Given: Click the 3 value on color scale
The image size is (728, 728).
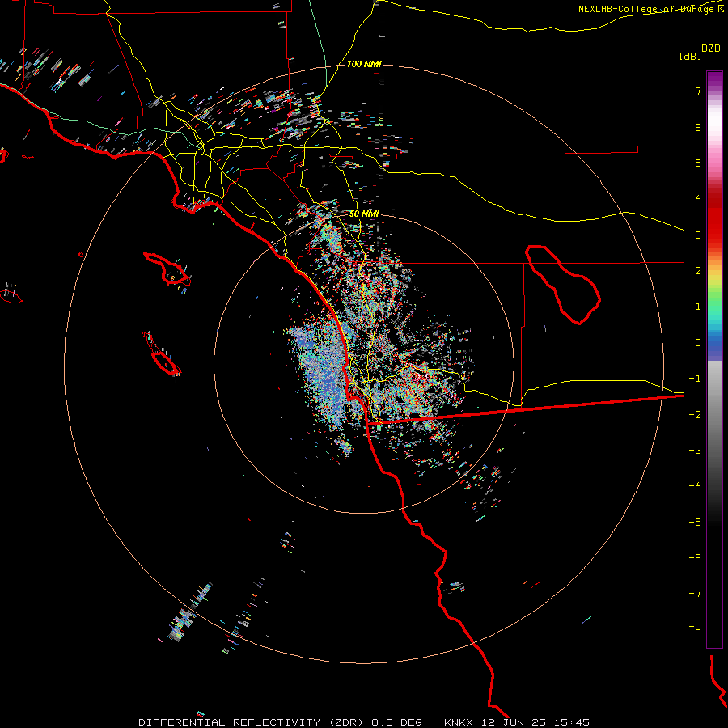Looking at the screenshot, I should (x=698, y=235).
